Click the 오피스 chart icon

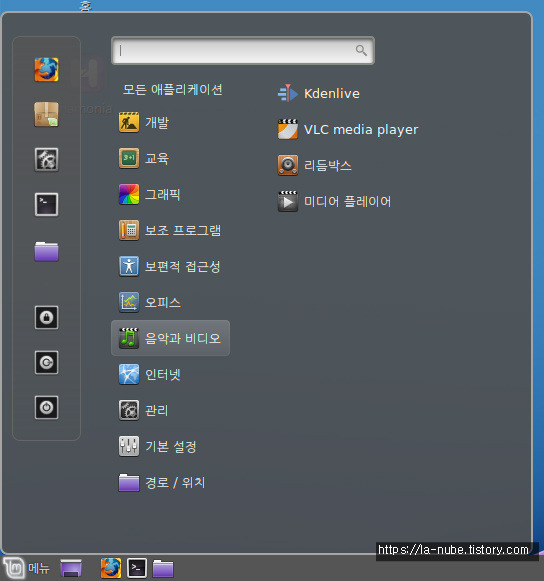click(x=129, y=302)
